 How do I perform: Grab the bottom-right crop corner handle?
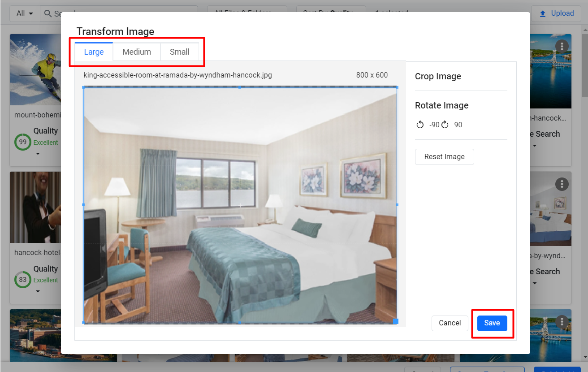(396, 321)
